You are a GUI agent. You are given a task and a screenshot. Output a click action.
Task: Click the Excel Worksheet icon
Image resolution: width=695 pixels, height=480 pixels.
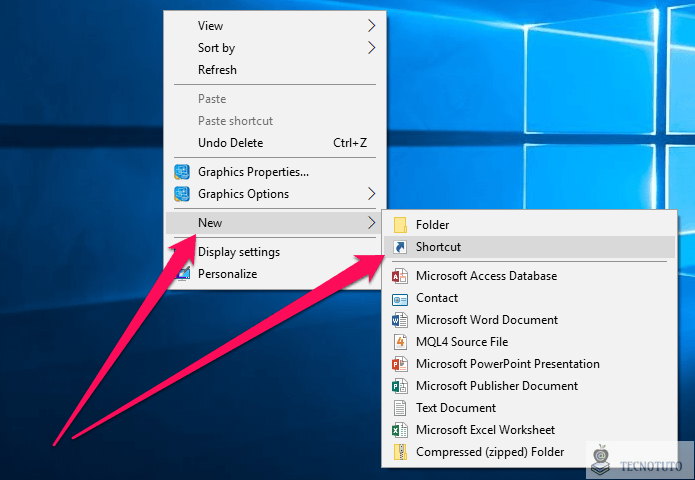click(x=400, y=430)
